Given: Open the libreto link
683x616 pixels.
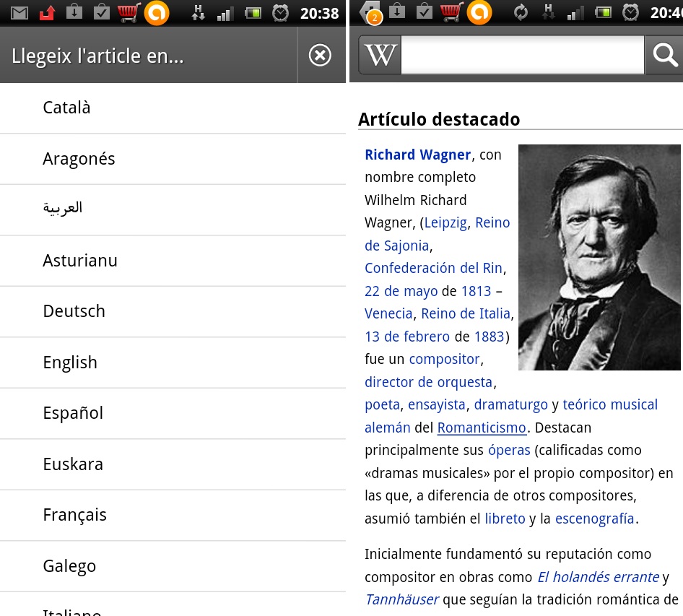Looking at the screenshot, I should (x=505, y=519).
